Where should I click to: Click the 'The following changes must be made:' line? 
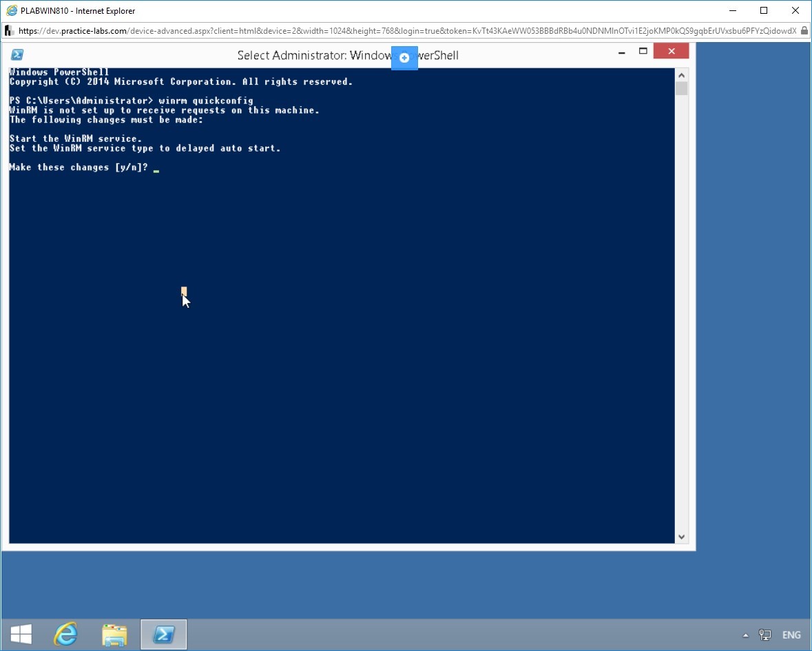click(106, 120)
